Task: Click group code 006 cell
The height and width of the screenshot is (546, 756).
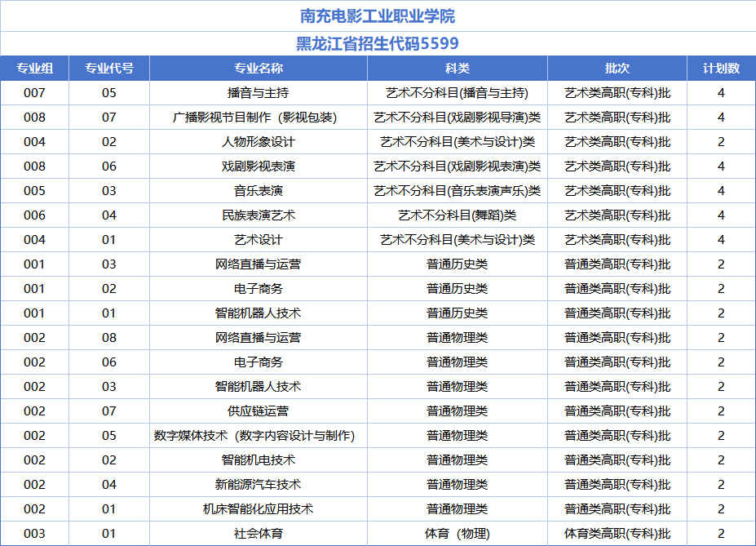Action: [x=35, y=215]
